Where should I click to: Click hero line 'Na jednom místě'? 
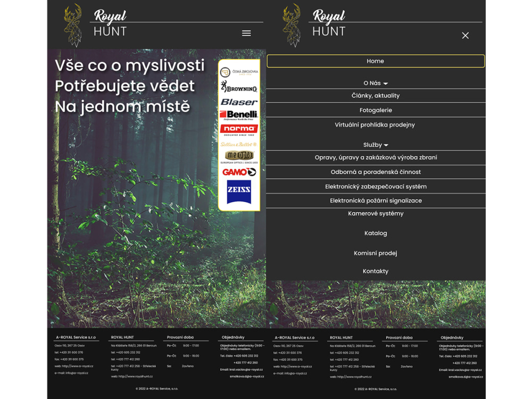point(122,106)
